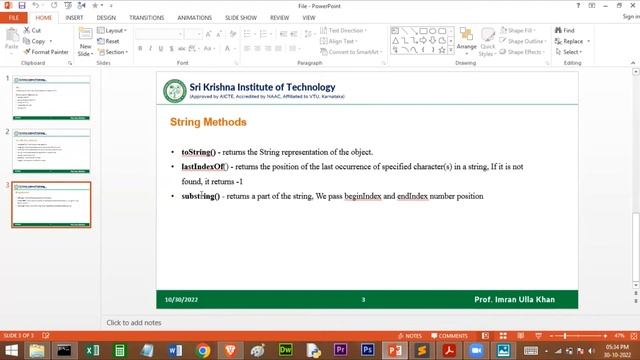Click the 'Click to add notes' field
This screenshot has width=640, height=360.
click(x=134, y=322)
